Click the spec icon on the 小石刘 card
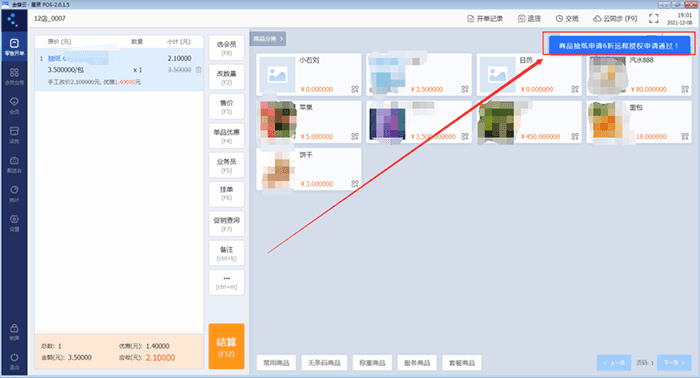Image resolution: width=700 pixels, height=378 pixels. [x=355, y=89]
